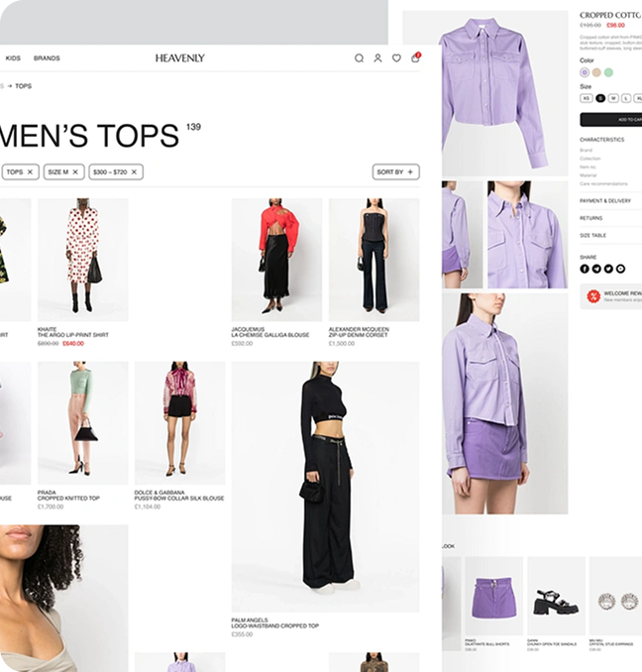Click 'THE ARGO LIP-PRINT SHIRT' title
This screenshot has width=642, height=672.
coord(72,335)
